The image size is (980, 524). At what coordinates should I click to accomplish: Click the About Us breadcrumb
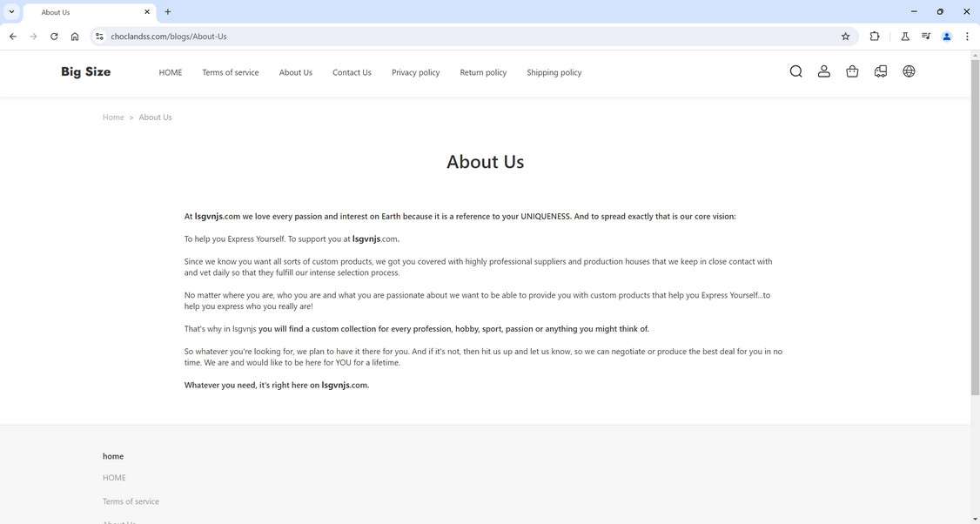(x=155, y=117)
